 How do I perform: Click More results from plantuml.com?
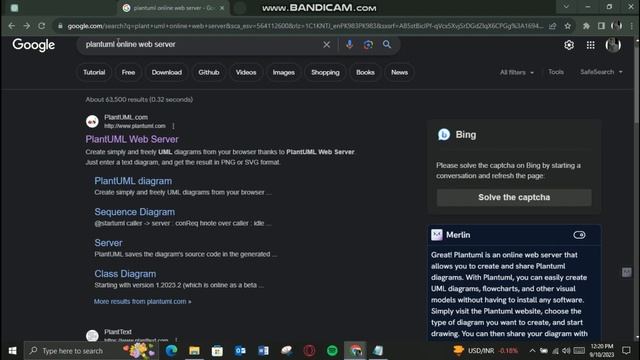click(x=142, y=302)
